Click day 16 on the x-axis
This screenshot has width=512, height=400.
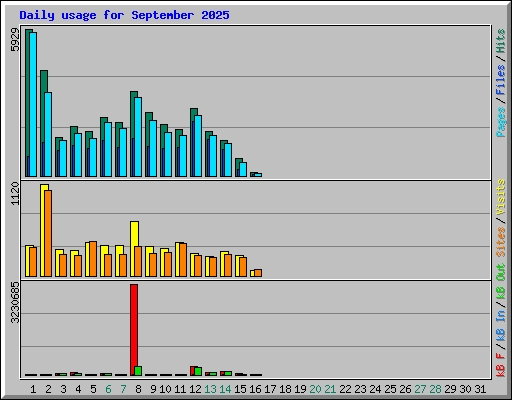tap(255, 389)
